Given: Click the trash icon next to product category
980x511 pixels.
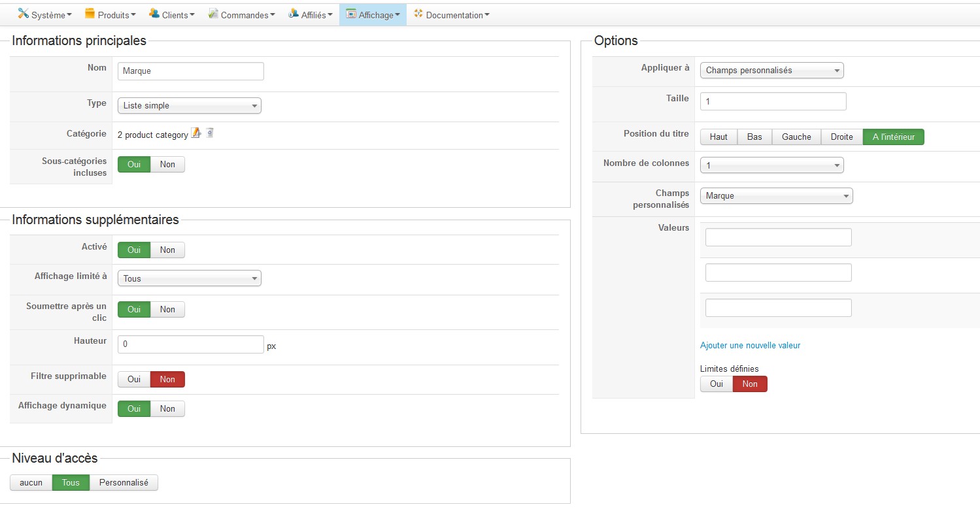Looking at the screenshot, I should (x=209, y=133).
